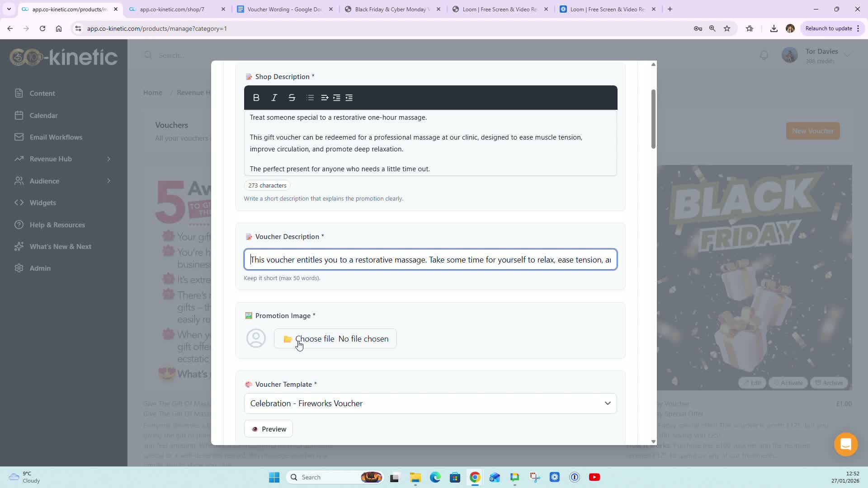Open the Voucher Template dropdown
Screen dimensions: 868x488
[x=430, y=404]
